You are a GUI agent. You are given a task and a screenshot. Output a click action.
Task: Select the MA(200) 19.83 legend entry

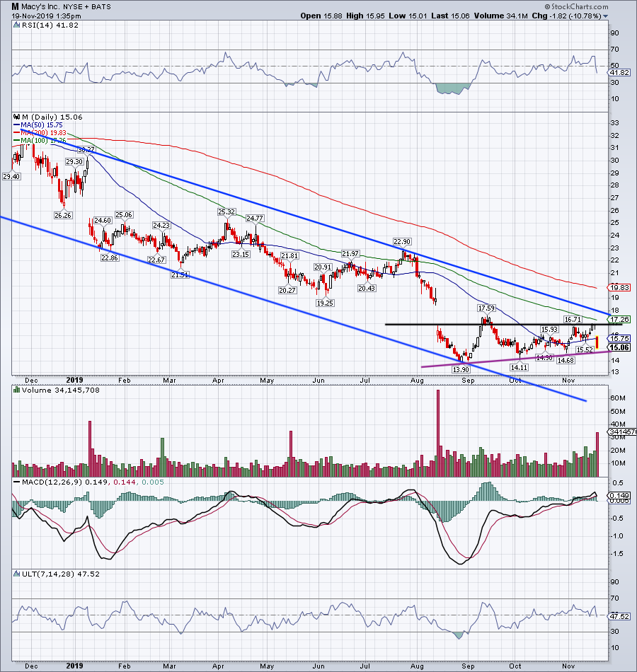pos(40,132)
